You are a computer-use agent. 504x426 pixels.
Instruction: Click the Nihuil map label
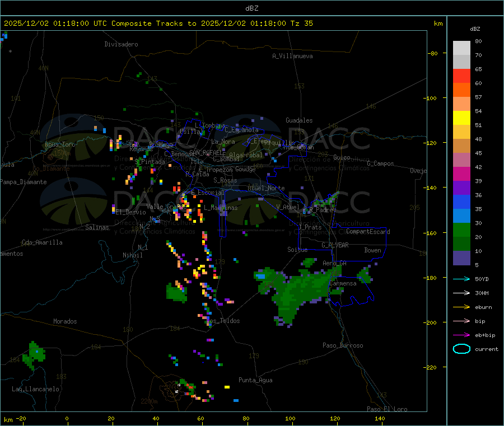pyautogui.click(x=132, y=255)
